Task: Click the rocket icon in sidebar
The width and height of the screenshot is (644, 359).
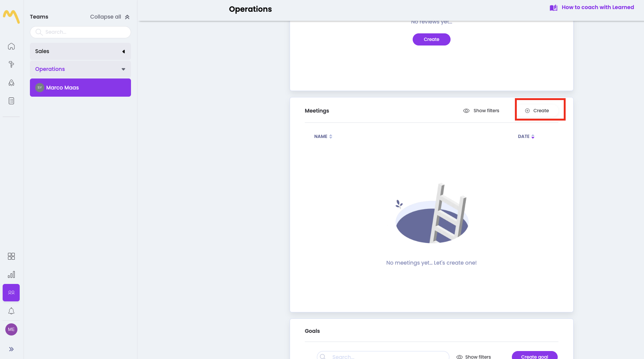Action: coord(11,83)
